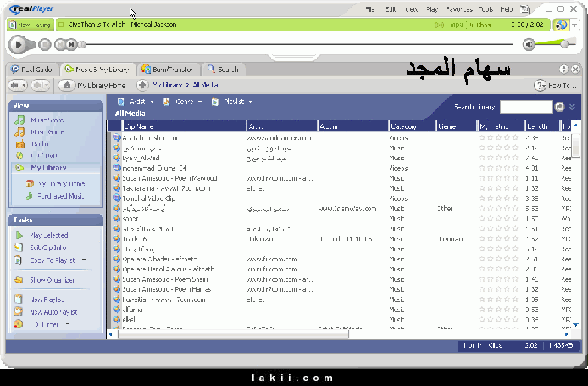The width and height of the screenshot is (588, 386).
Task: Skip to the next clip
Action: (72, 44)
